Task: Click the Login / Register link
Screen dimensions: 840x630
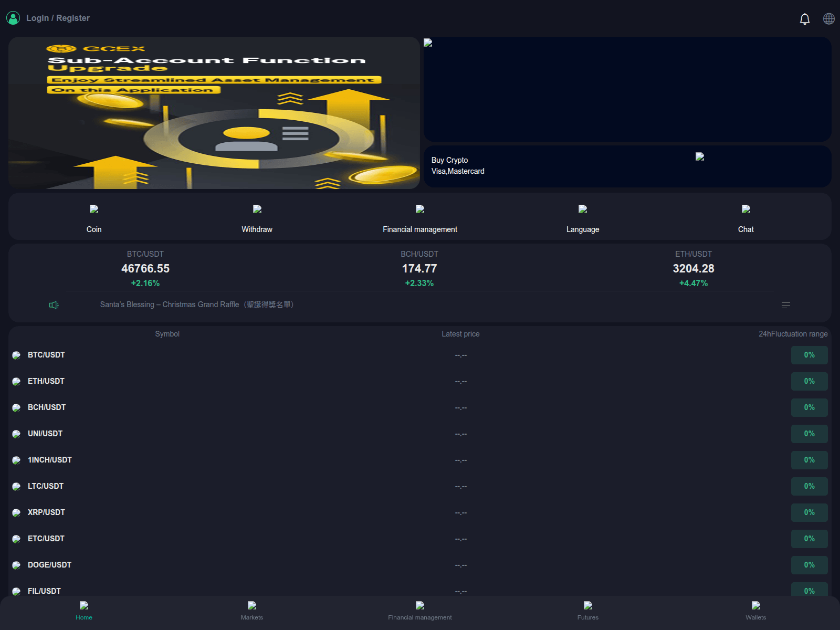Action: click(58, 18)
